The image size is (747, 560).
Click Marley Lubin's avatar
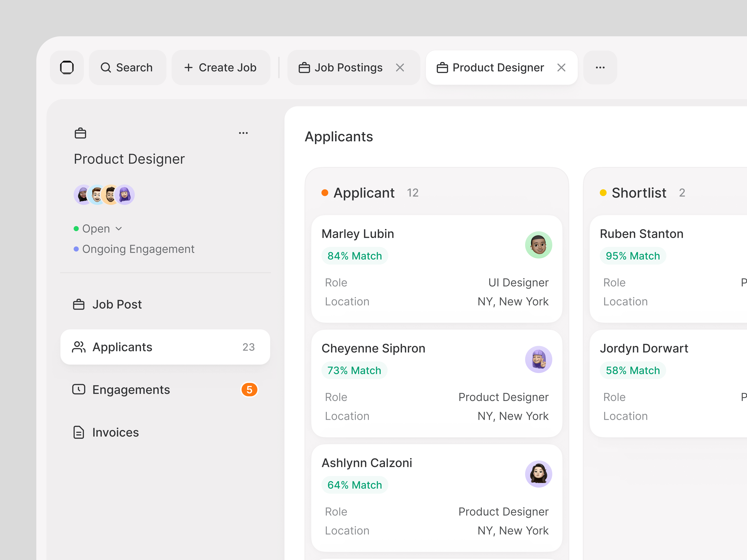[x=538, y=245]
